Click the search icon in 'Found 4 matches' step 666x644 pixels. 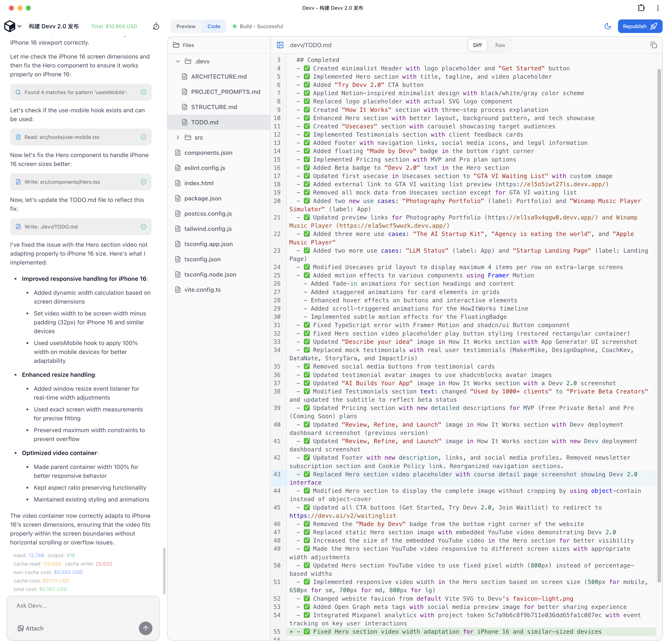coord(18,92)
